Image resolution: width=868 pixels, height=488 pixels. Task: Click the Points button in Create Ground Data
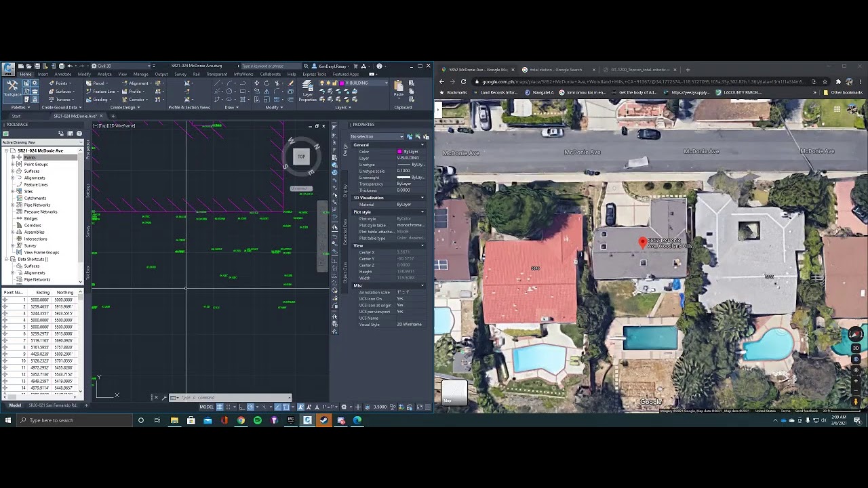[59, 83]
